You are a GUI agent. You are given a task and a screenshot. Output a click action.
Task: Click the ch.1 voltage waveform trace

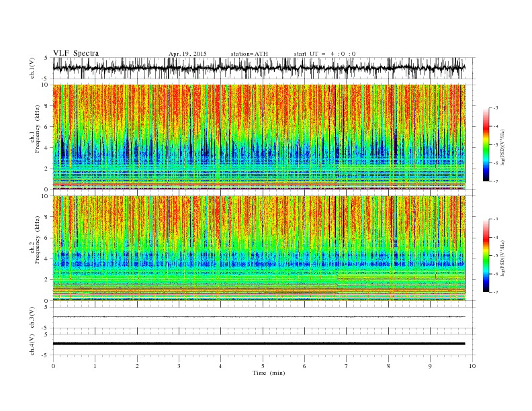coord(259,68)
